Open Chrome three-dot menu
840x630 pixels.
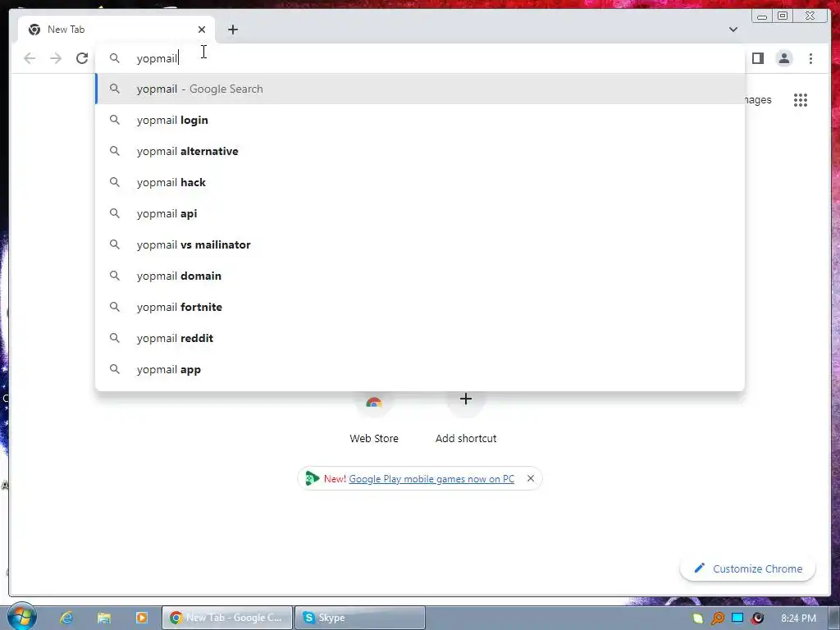(810, 58)
